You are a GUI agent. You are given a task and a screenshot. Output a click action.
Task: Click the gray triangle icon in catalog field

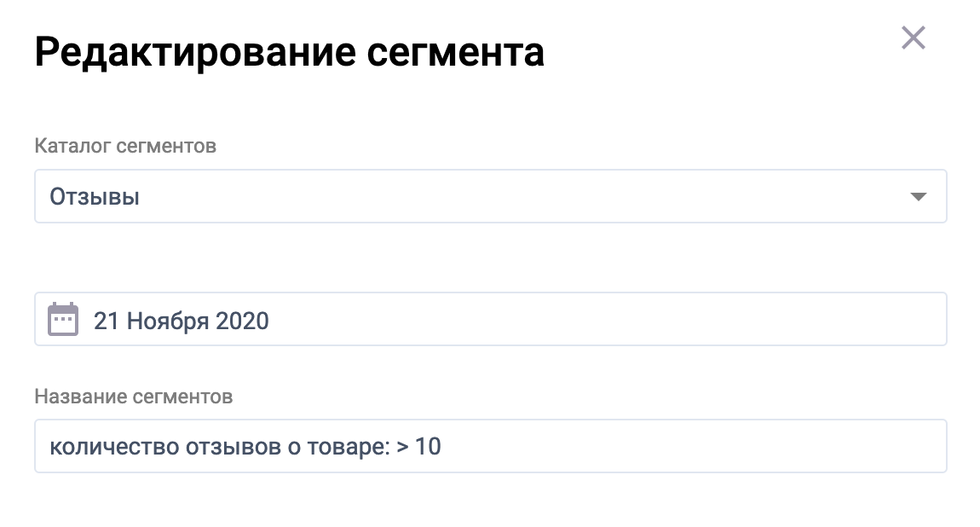click(918, 196)
